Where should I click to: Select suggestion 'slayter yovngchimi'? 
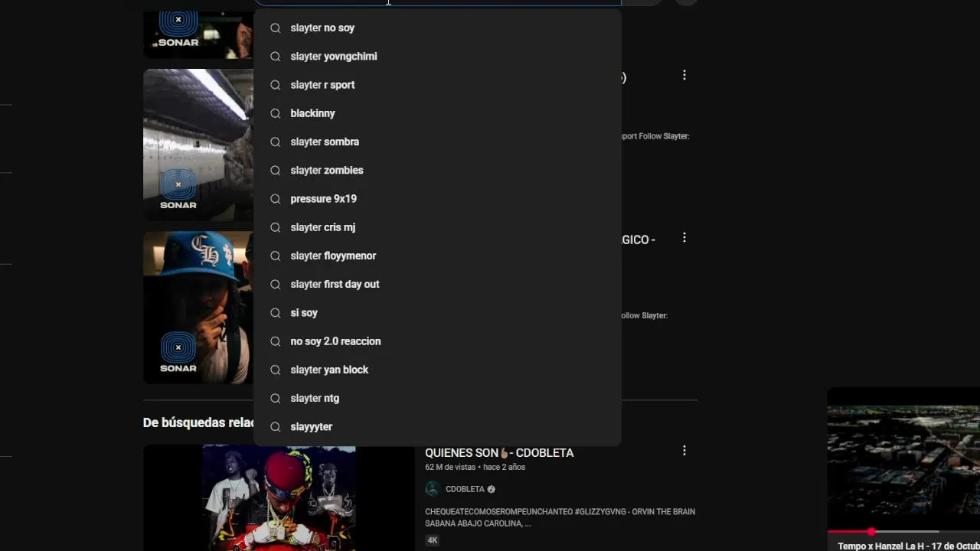point(437,56)
